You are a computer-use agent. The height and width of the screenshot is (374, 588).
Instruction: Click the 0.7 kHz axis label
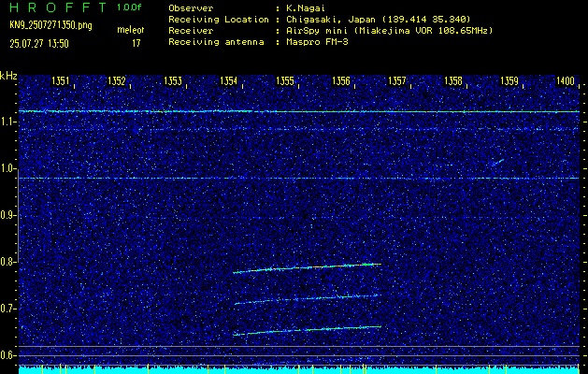point(7,309)
